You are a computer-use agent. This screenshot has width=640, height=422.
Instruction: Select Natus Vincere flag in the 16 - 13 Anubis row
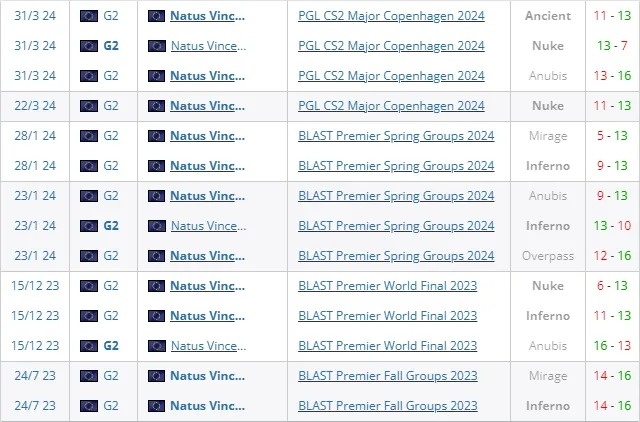pyautogui.click(x=156, y=346)
